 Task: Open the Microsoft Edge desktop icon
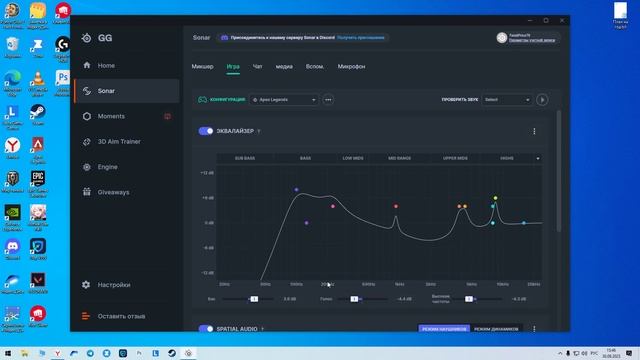point(13,83)
